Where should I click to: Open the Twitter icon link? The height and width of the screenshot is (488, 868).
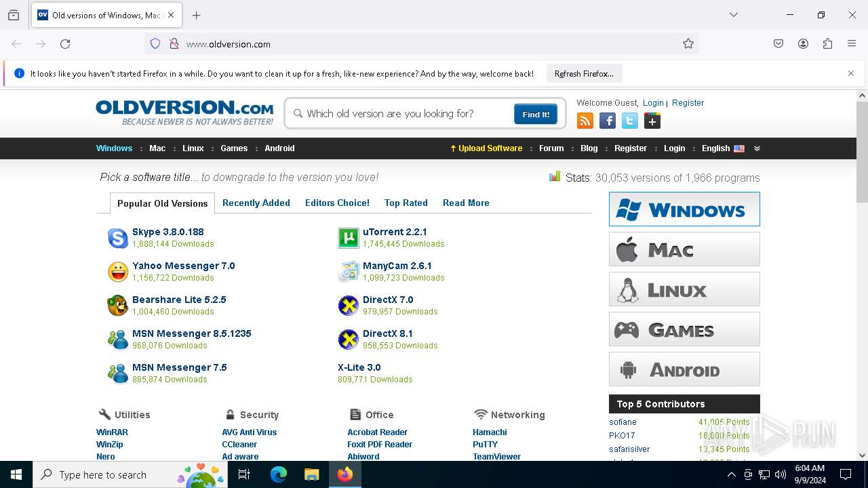[630, 121]
